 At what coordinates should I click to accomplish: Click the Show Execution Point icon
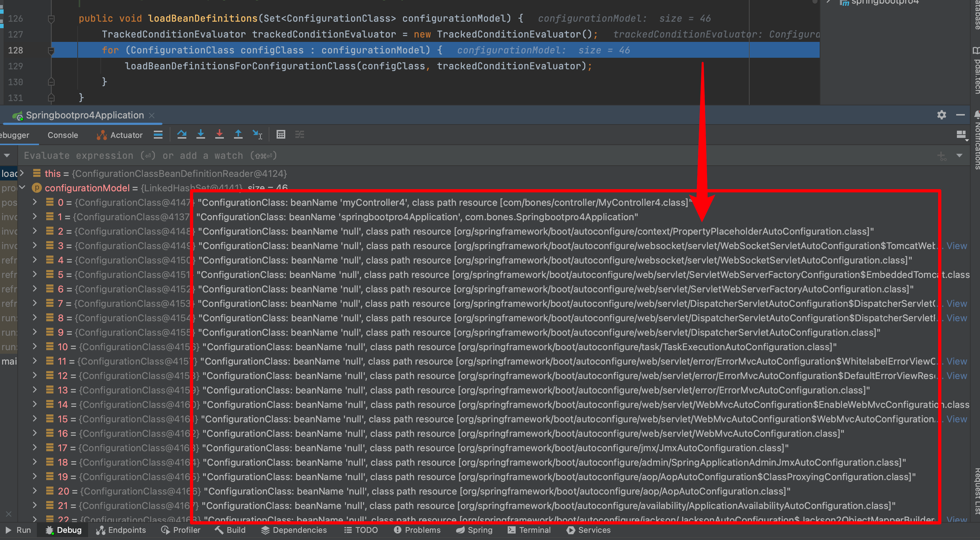coord(158,135)
